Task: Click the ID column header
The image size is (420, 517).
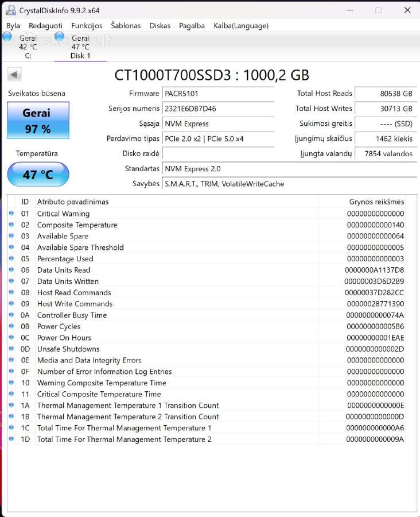Action: click(x=25, y=202)
